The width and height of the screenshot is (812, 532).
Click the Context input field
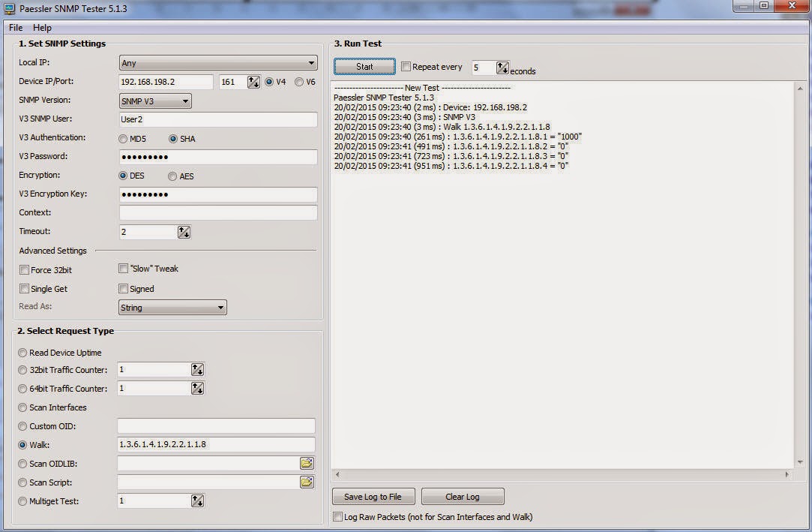pos(218,212)
